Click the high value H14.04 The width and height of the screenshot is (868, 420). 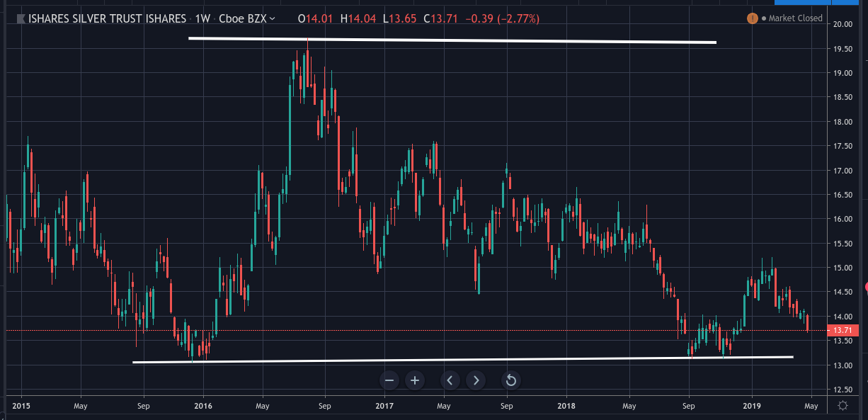click(359, 18)
